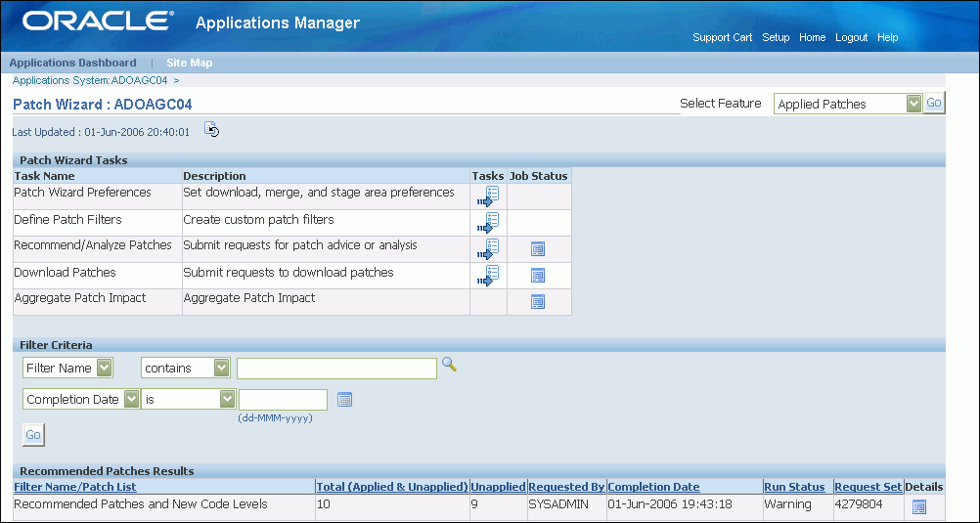Click 'Recommend/Analyze Patches' task name
This screenshot has height=523, width=980.
tap(93, 245)
